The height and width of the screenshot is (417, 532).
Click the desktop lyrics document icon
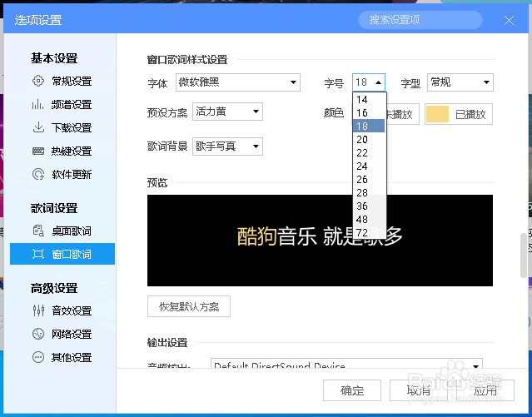38,231
